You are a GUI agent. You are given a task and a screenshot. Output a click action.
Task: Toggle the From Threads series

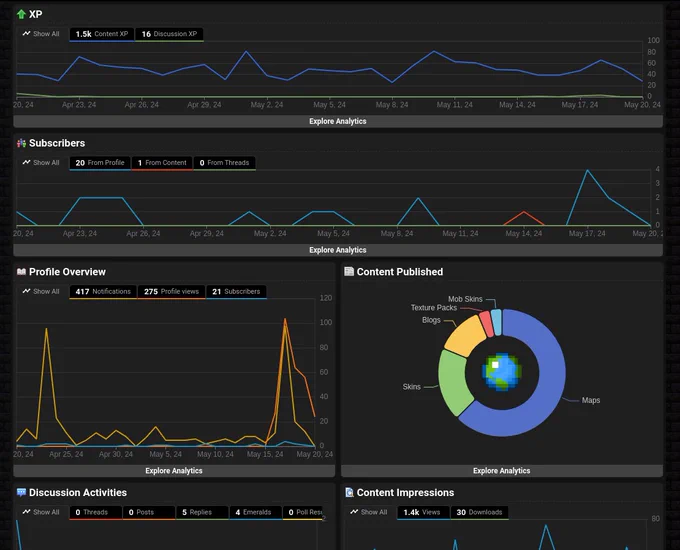[x=224, y=163]
